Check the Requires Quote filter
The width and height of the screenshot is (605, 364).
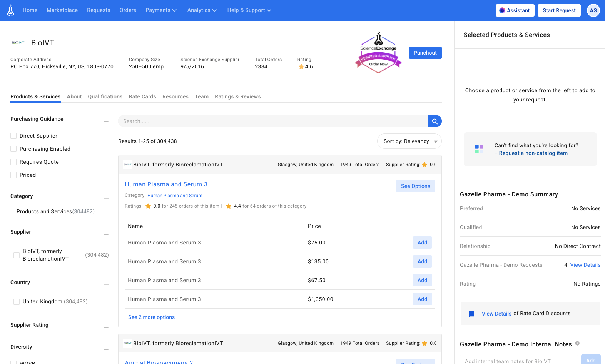pos(13,162)
